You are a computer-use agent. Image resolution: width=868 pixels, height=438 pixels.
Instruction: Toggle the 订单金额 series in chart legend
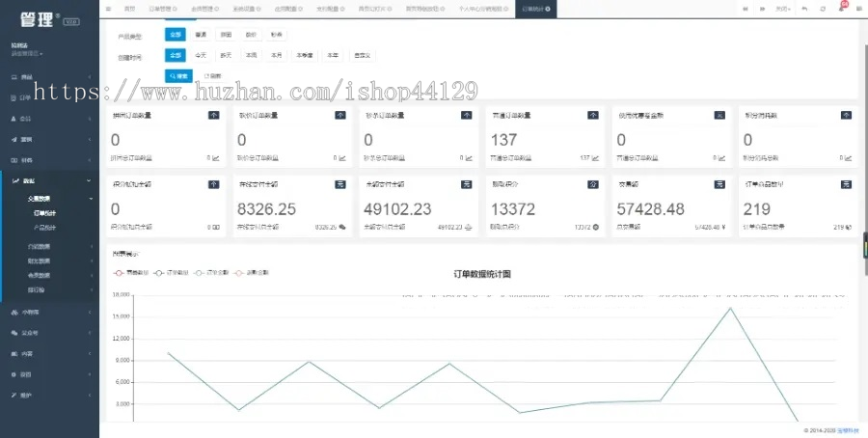click(212, 272)
